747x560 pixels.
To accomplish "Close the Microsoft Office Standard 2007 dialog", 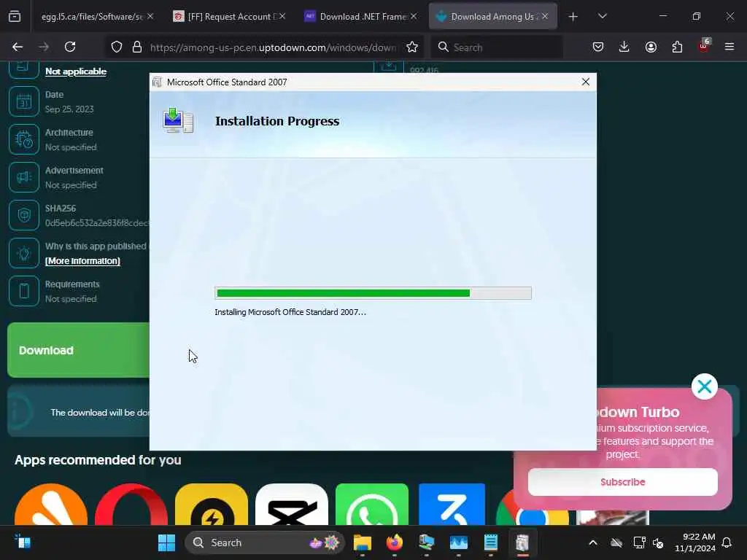I will 586,82.
